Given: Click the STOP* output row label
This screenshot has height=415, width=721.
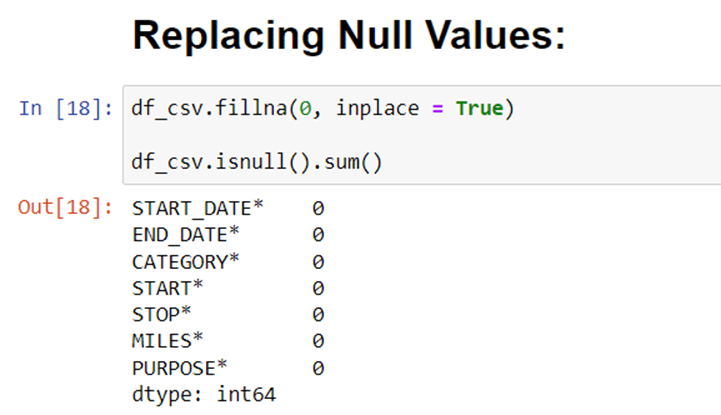Looking at the screenshot, I should [x=161, y=314].
